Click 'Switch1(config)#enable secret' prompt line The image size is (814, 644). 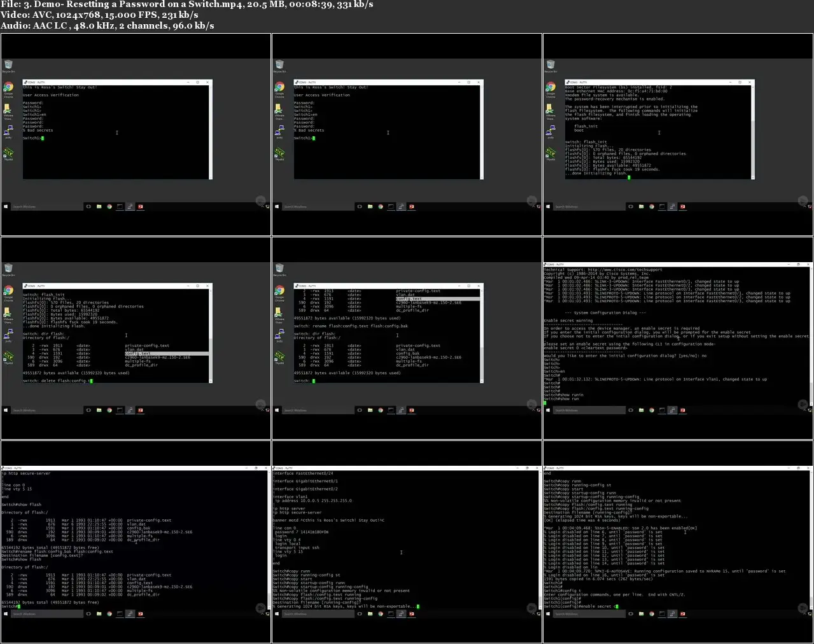580,606
